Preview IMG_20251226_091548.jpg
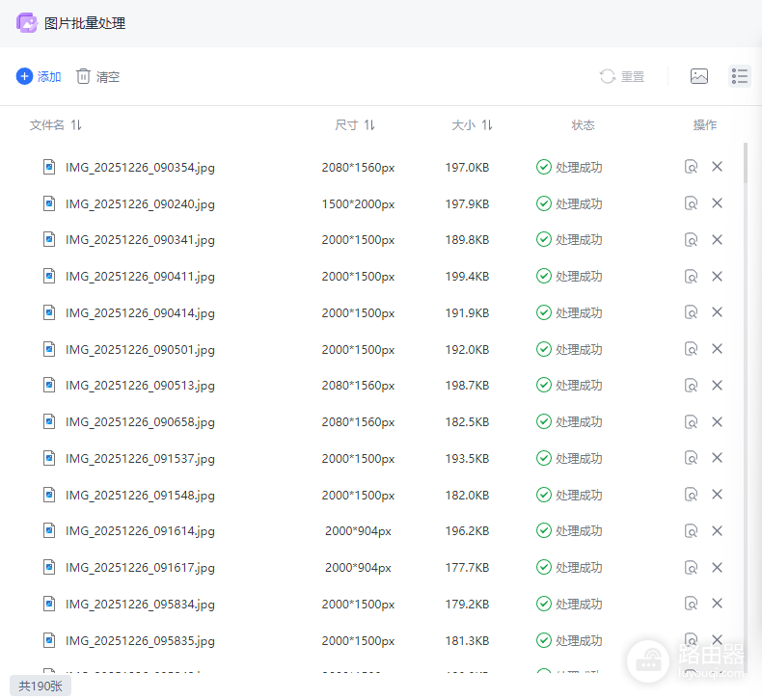 [691, 495]
